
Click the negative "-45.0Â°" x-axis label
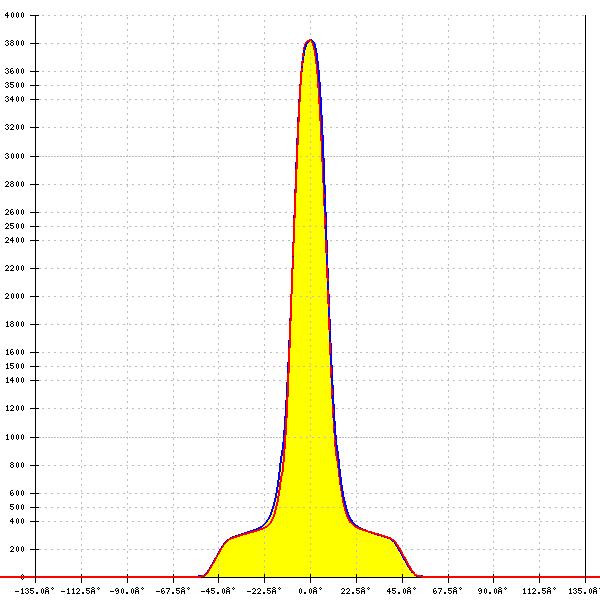[218, 591]
